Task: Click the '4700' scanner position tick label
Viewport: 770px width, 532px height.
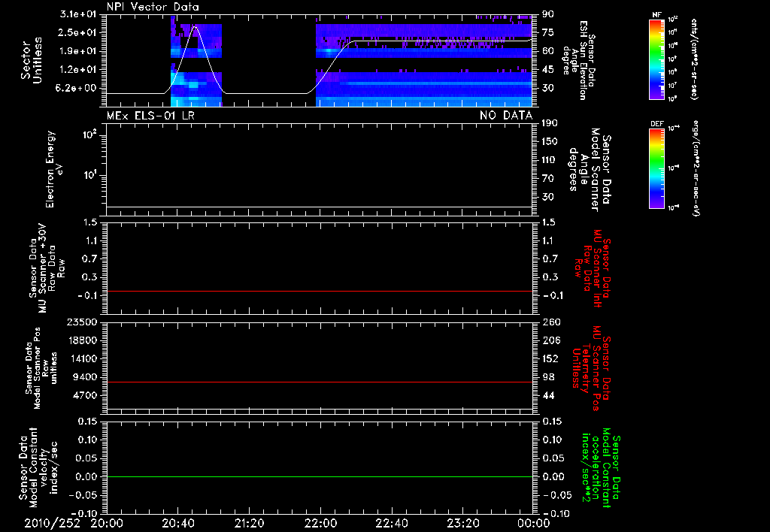Action: click(84, 395)
